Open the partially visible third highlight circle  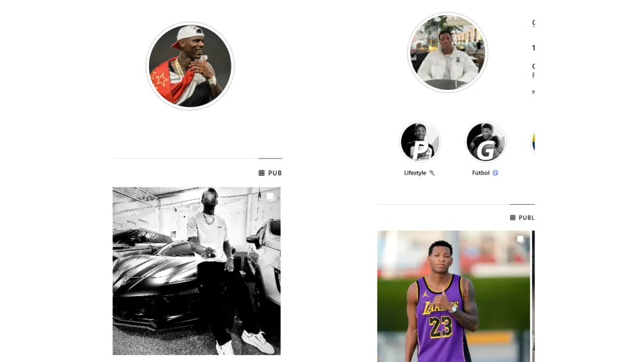[x=533, y=141]
